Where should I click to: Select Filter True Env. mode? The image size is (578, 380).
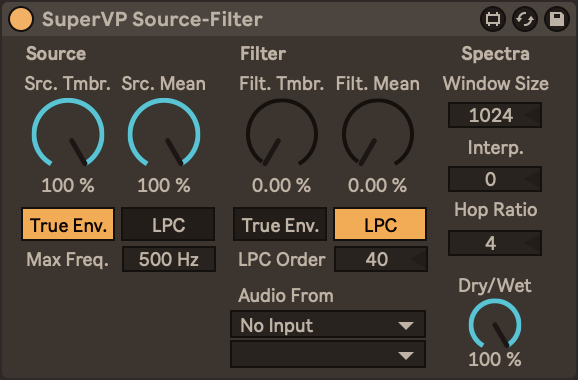[x=280, y=224]
